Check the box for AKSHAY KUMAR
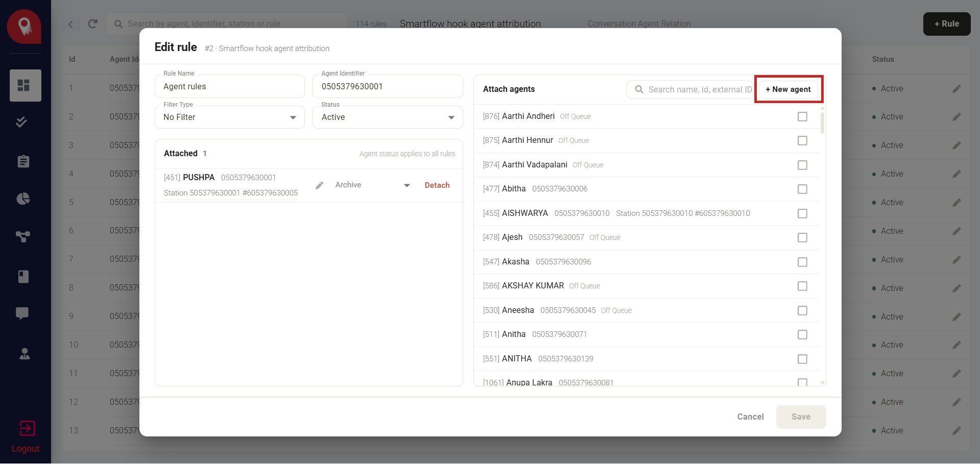This screenshot has width=980, height=464. click(x=802, y=286)
